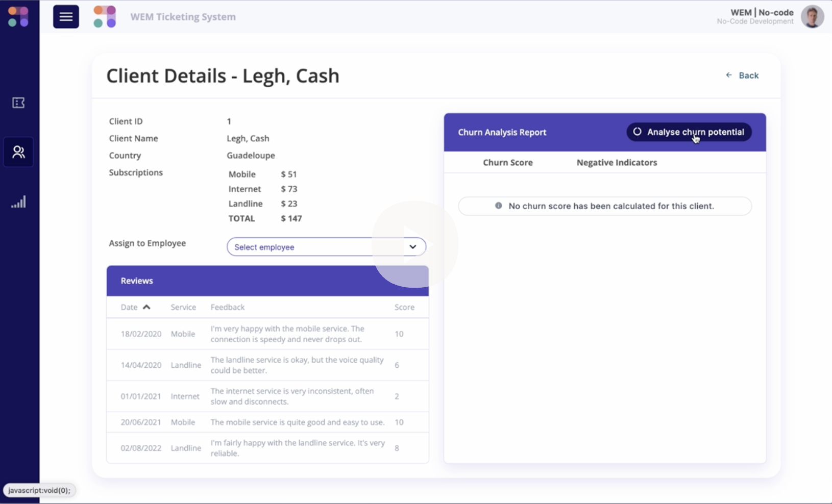Click the Feedback column header
Viewport: 832px width, 504px height.
[228, 307]
